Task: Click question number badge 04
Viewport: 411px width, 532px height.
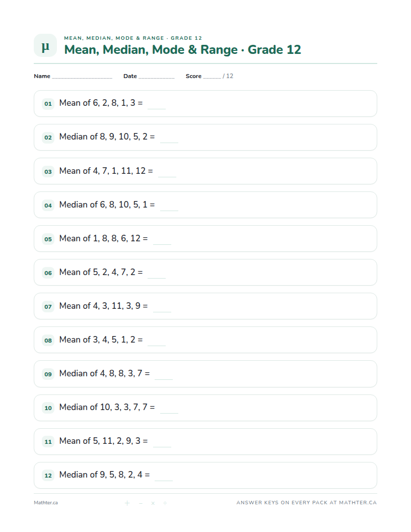Action: coord(48,205)
